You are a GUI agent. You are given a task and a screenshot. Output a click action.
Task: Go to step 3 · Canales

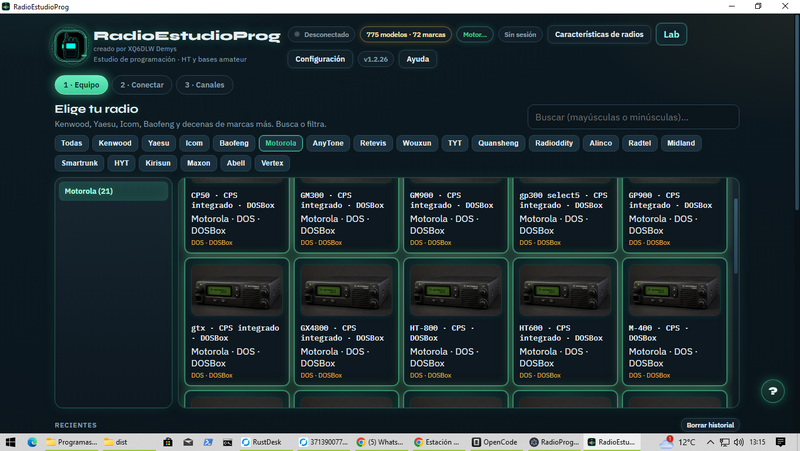[x=204, y=85]
